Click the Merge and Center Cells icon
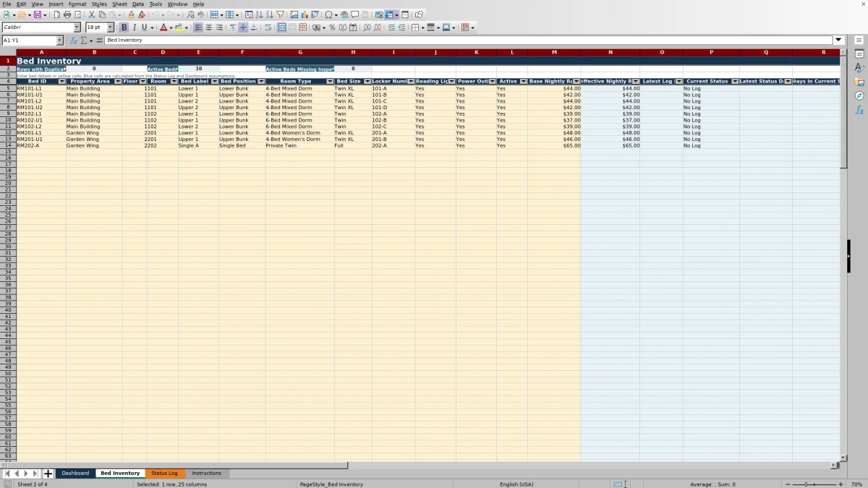Screen dimensions: 868x488 tap(281, 27)
